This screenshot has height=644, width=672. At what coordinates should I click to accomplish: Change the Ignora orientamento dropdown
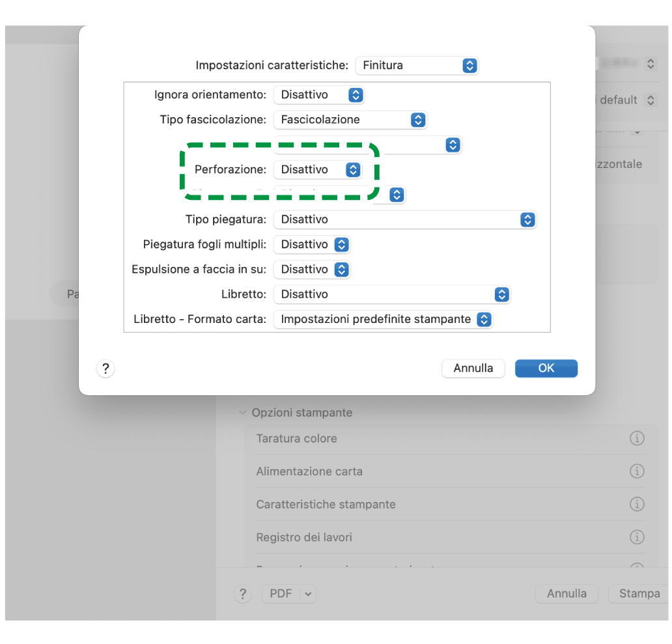[318, 94]
